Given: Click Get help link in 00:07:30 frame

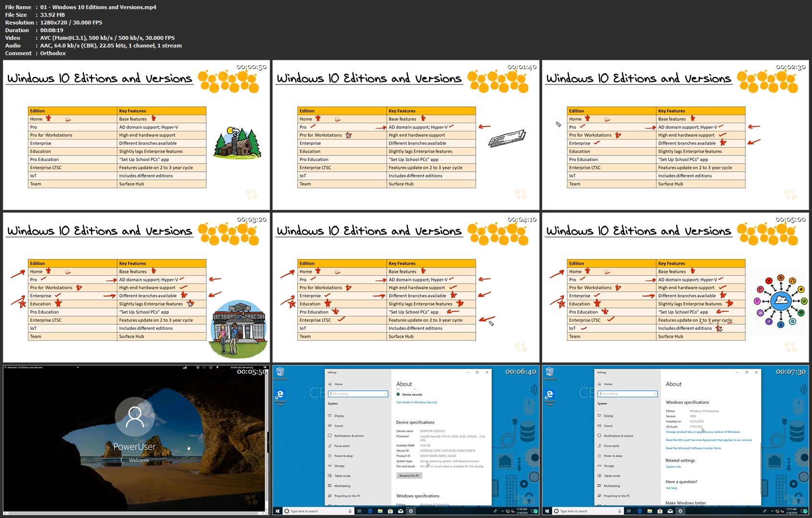Looking at the screenshot, I should point(671,488).
